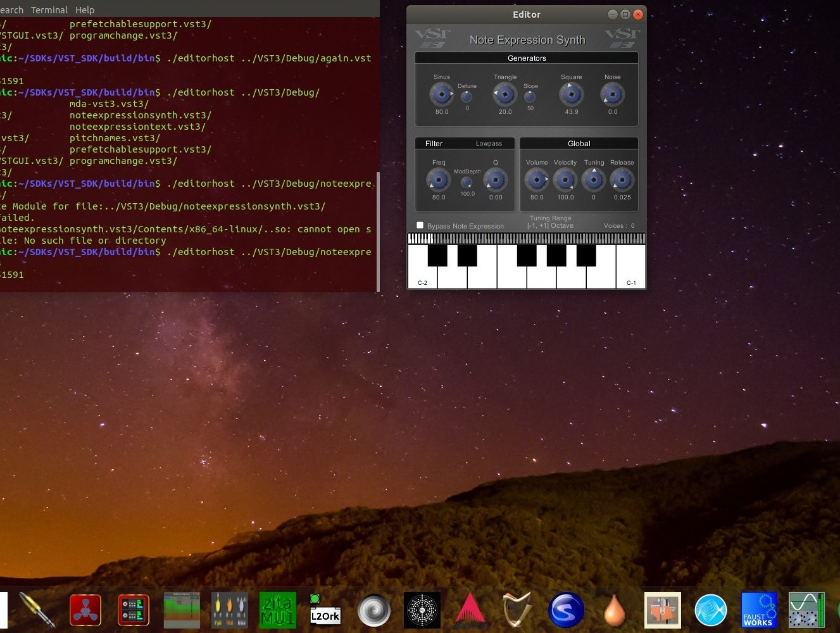This screenshot has width=840, height=633.
Task: Open the Tuning Range octave selector
Action: [550, 225]
